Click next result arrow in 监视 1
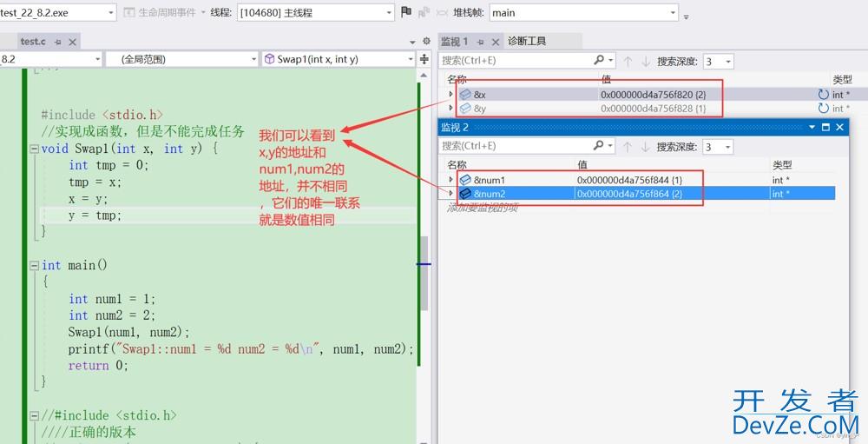This screenshot has height=444, width=868. tap(646, 61)
